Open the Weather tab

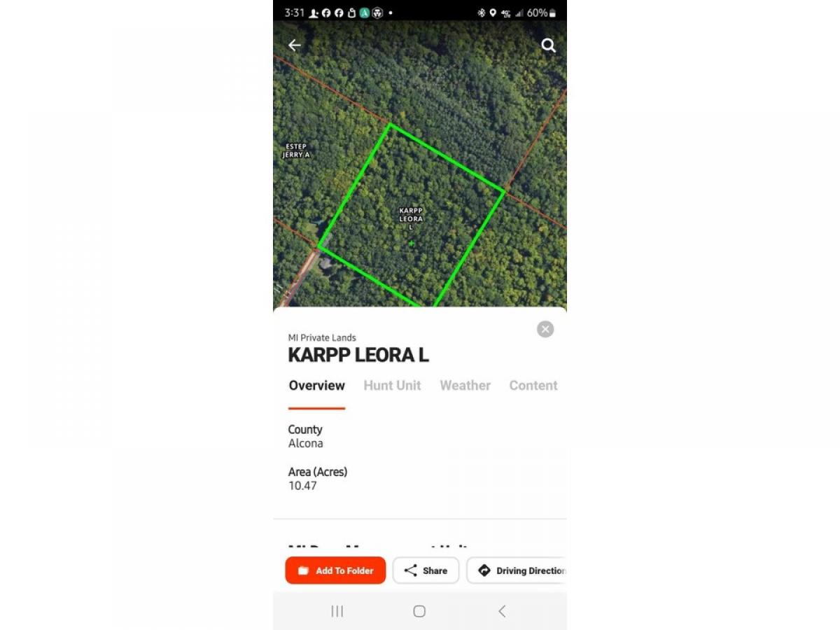click(465, 386)
